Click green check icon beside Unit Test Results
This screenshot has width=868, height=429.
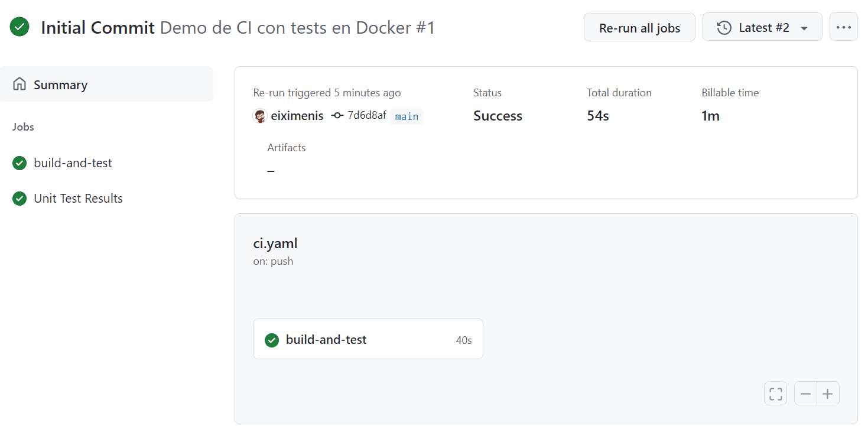click(x=19, y=199)
